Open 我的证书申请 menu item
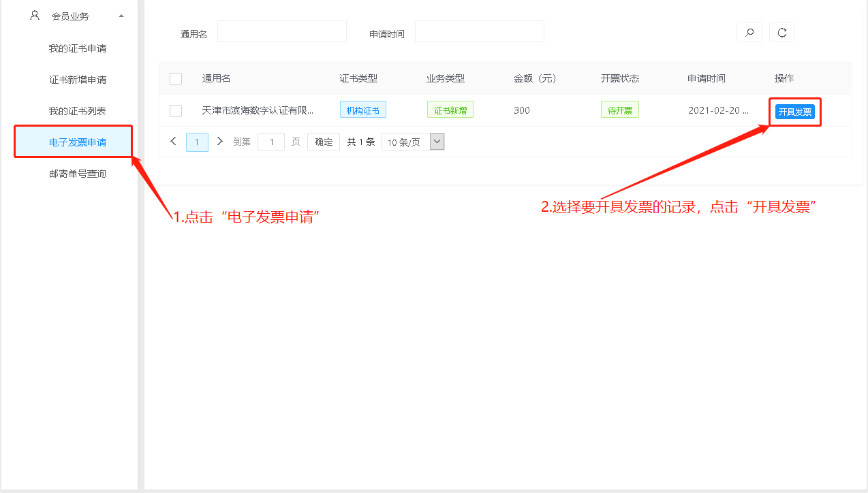This screenshot has height=493, width=868. [78, 49]
